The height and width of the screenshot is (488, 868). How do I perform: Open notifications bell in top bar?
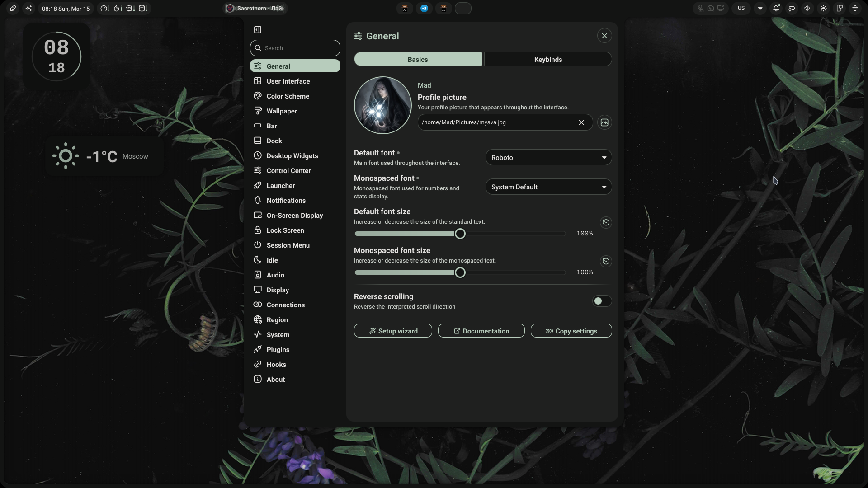pos(776,8)
